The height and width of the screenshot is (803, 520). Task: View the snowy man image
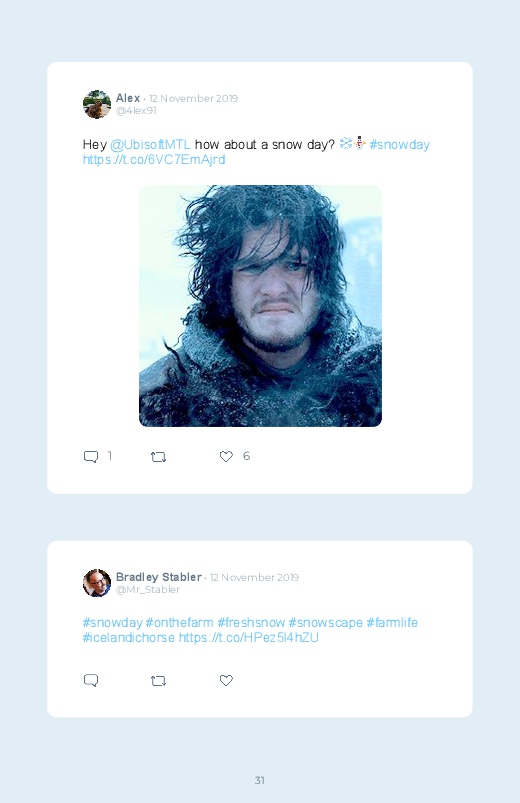(260, 306)
